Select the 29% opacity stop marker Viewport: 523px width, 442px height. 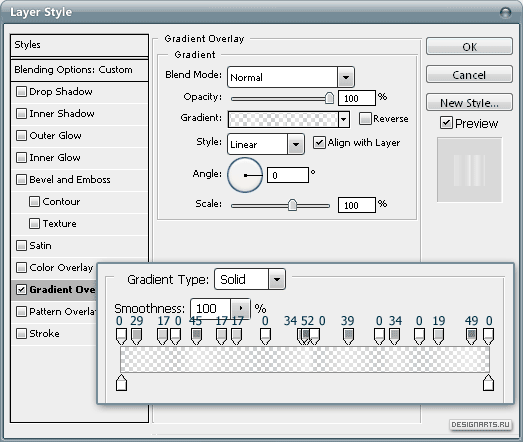(136, 336)
